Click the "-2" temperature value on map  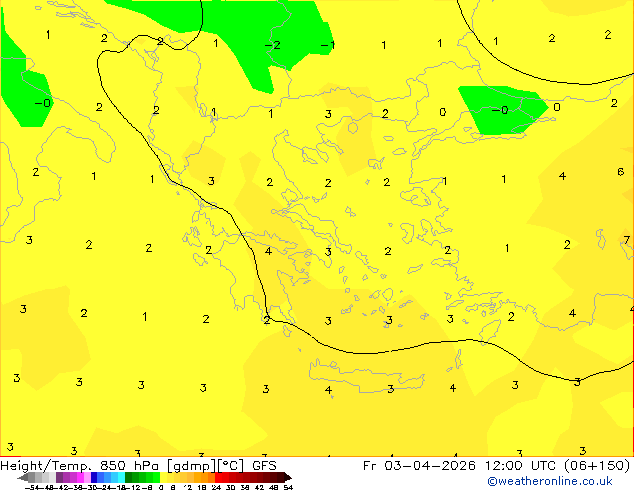point(273,45)
